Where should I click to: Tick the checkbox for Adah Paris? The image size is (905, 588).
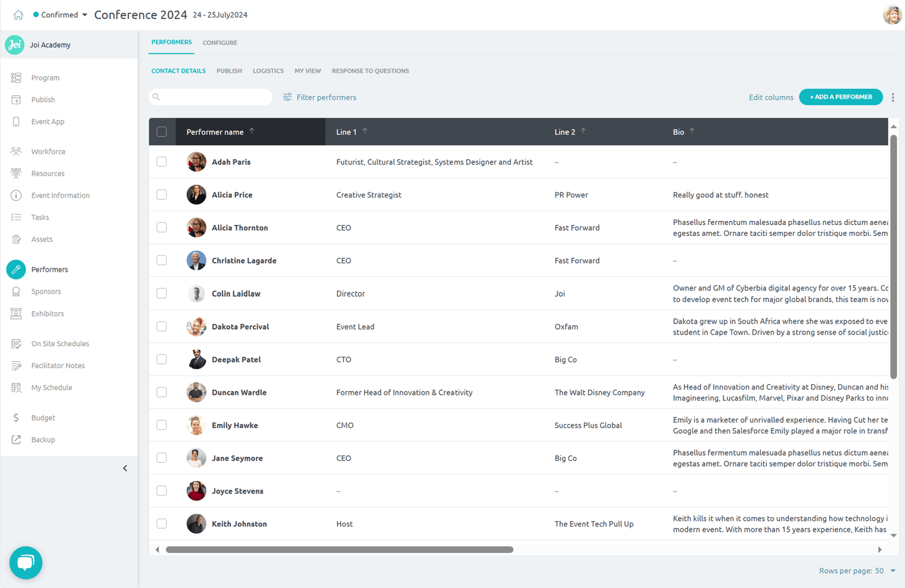point(161,162)
